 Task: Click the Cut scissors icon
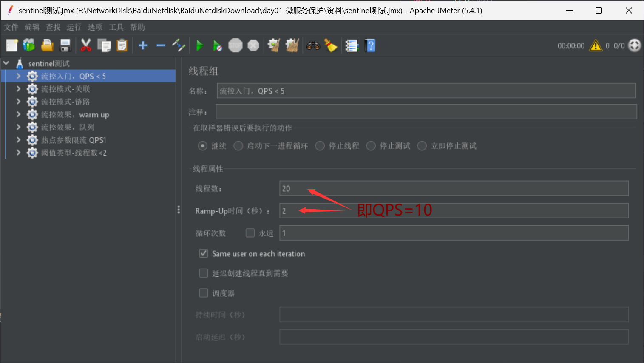86,45
